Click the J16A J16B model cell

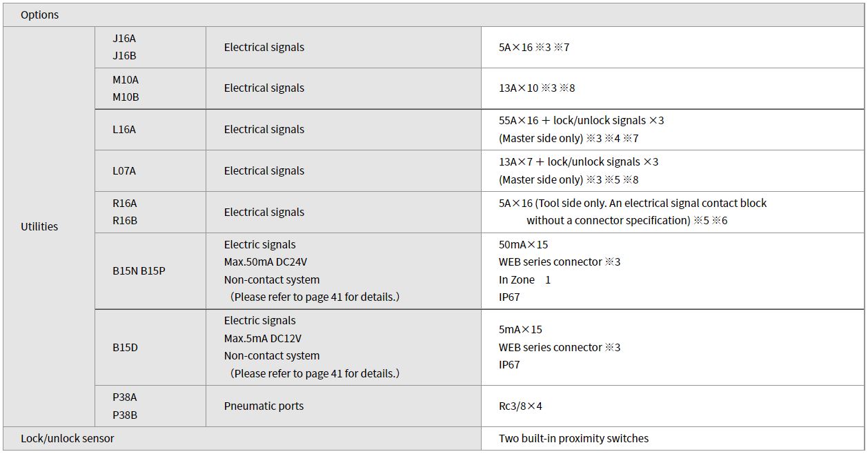coord(150,48)
